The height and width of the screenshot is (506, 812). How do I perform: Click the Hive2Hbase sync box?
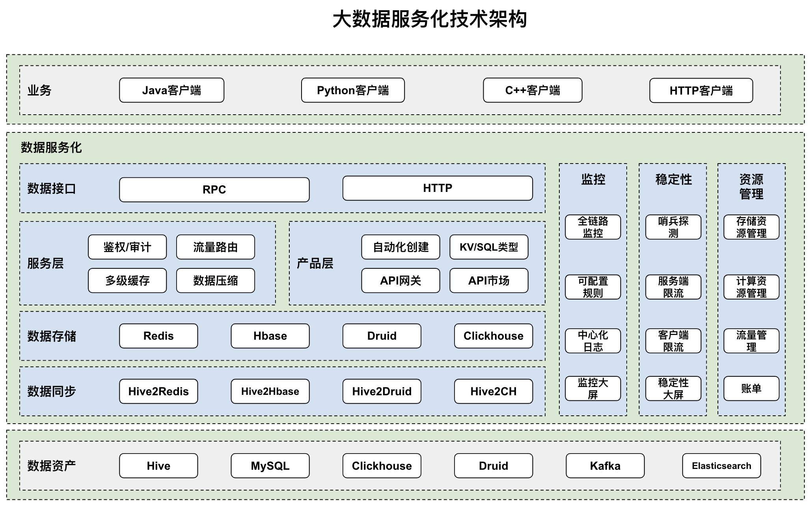(x=270, y=391)
